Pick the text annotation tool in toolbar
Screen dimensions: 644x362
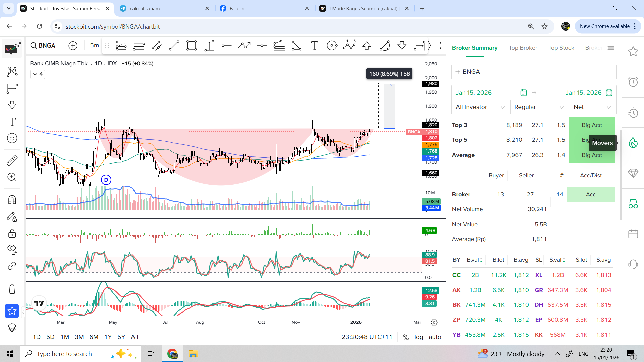314,45
